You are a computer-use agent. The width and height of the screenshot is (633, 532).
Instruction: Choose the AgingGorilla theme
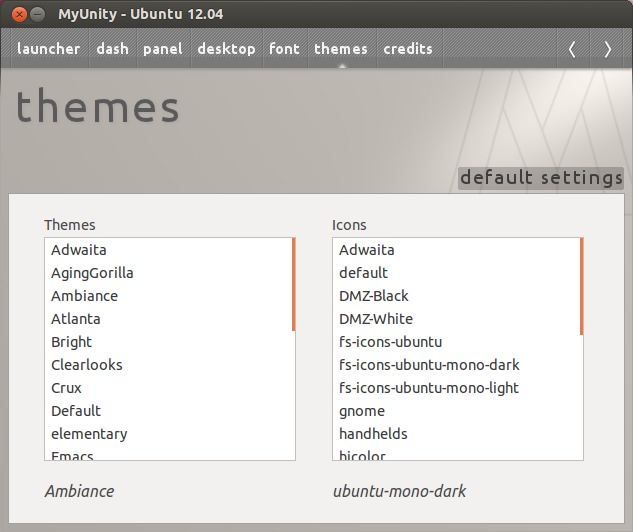[x=168, y=273]
